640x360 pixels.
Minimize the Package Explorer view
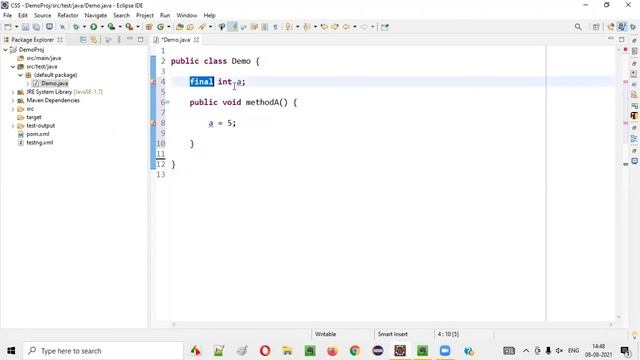pos(130,39)
